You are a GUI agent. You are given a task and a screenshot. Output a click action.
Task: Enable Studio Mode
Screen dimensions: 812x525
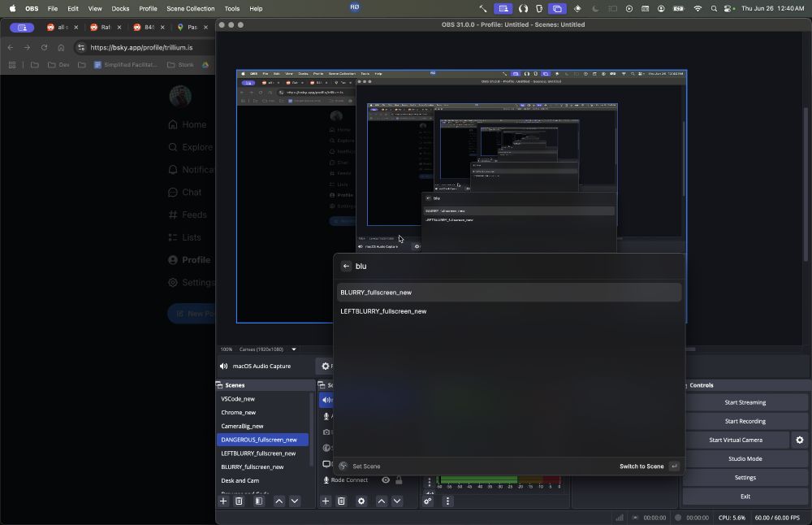(745, 458)
